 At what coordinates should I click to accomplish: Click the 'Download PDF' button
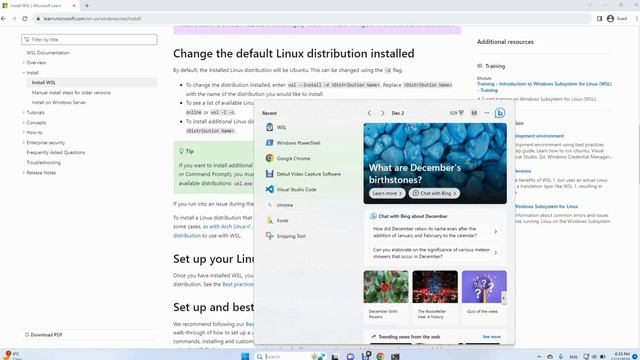pyautogui.click(x=43, y=335)
